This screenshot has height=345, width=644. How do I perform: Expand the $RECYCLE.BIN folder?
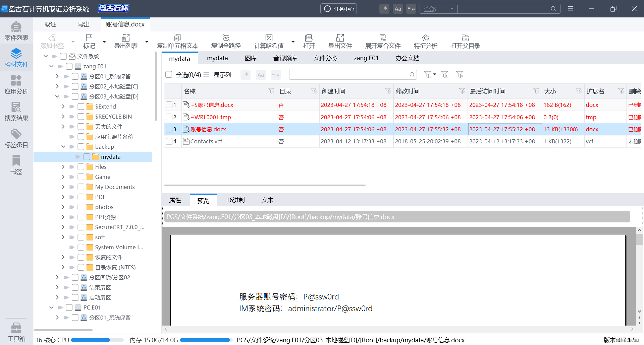coord(63,117)
